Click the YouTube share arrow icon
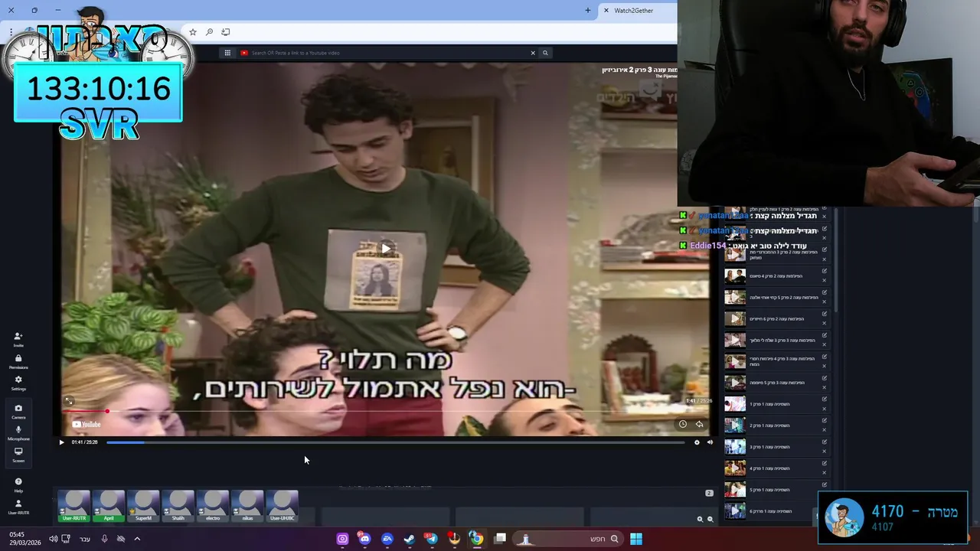This screenshot has height=551, width=980. tap(699, 424)
